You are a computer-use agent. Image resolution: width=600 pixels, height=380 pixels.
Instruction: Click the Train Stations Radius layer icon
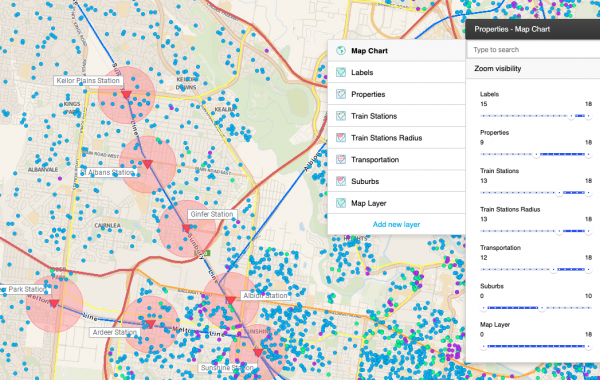(341, 138)
